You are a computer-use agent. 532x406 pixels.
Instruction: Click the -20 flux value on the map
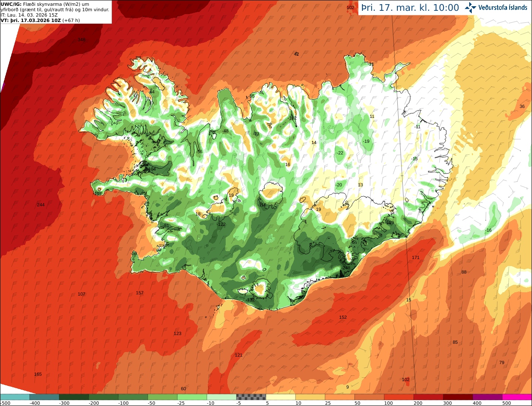[x=339, y=185]
